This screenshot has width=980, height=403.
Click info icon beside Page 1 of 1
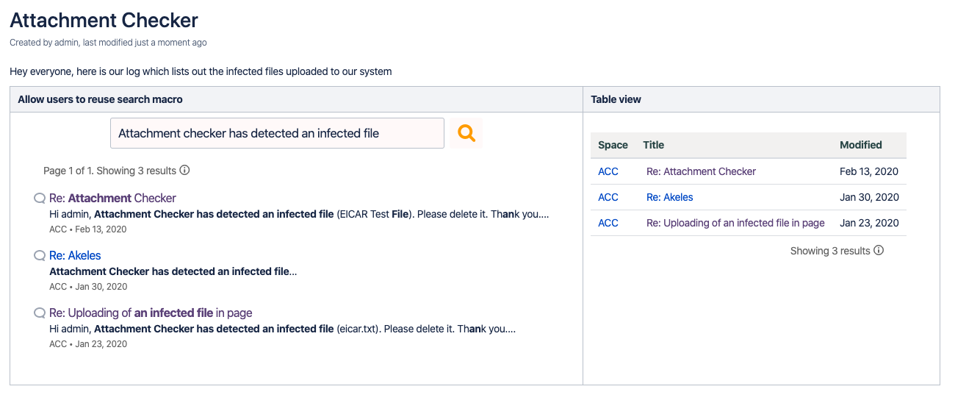click(185, 171)
